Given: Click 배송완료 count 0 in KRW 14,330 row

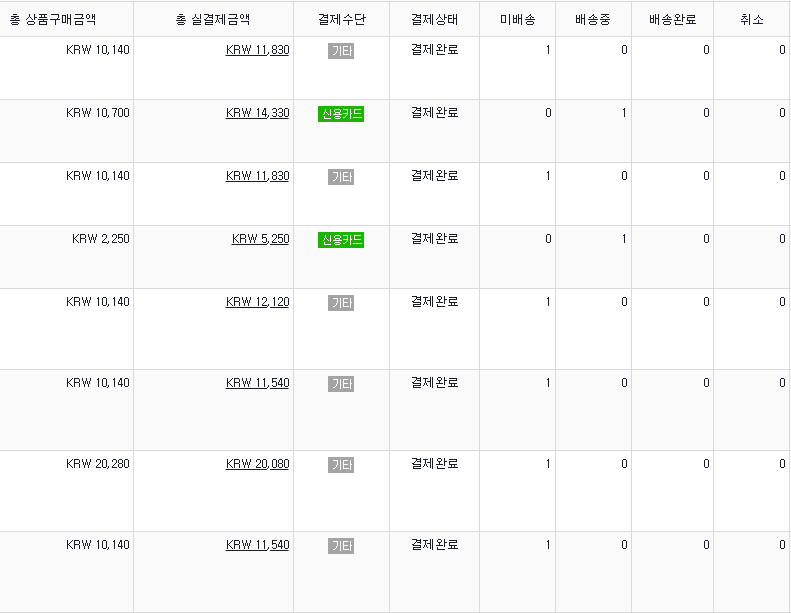Looking at the screenshot, I should [x=706, y=113].
